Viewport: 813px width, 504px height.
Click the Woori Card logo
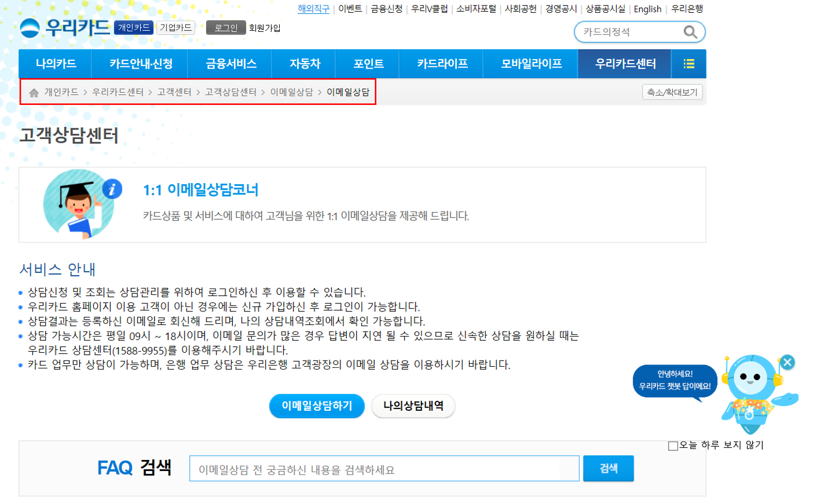(65, 27)
